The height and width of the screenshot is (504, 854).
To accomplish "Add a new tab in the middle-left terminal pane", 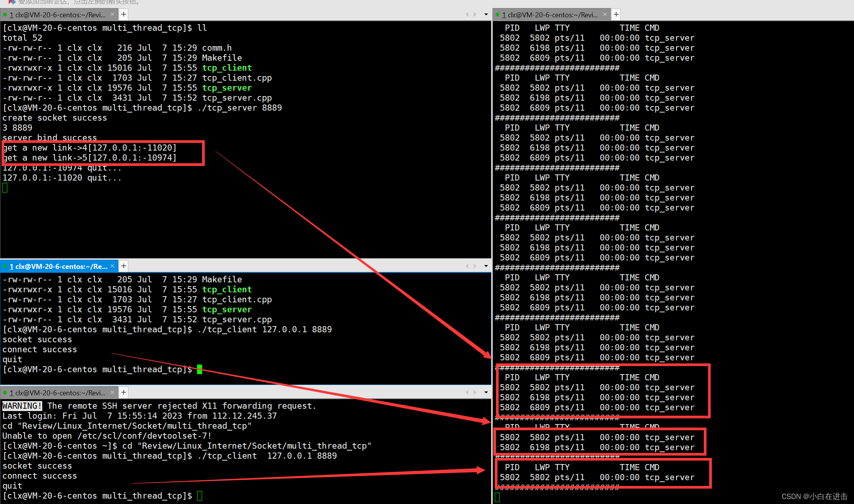I will point(124,266).
